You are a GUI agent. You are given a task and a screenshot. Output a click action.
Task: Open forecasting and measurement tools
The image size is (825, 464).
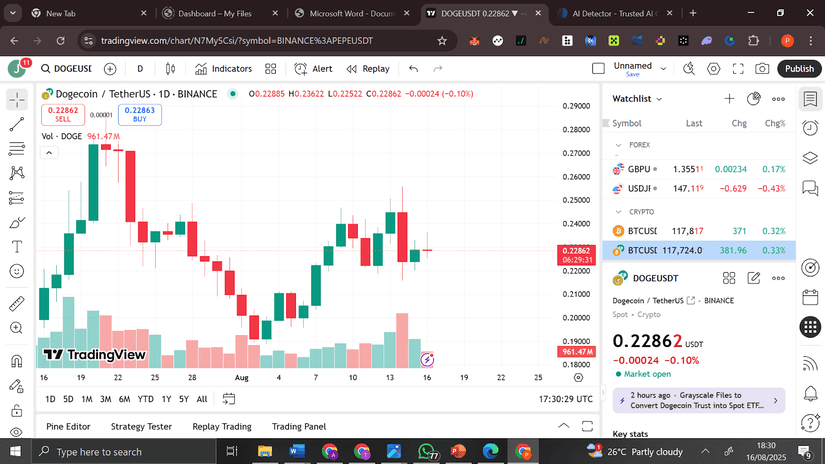pos(17,198)
